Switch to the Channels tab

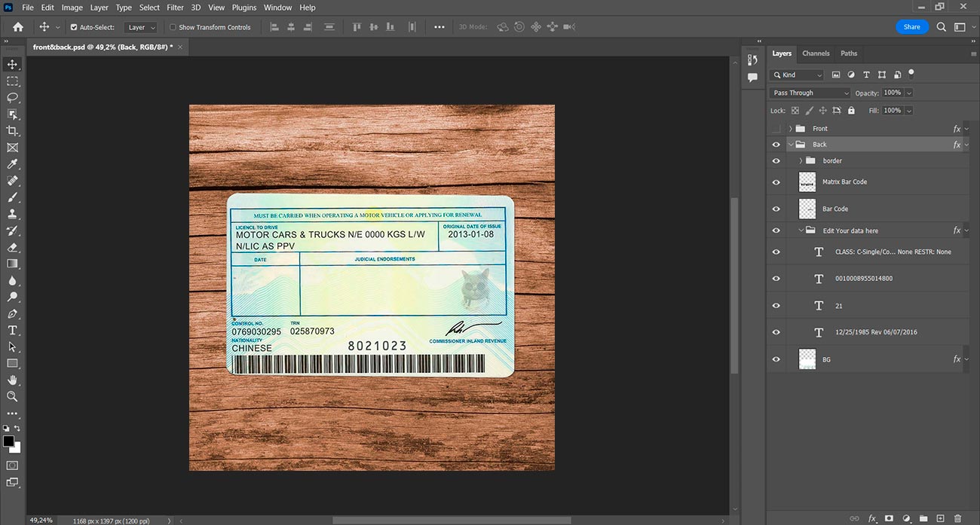coord(816,53)
